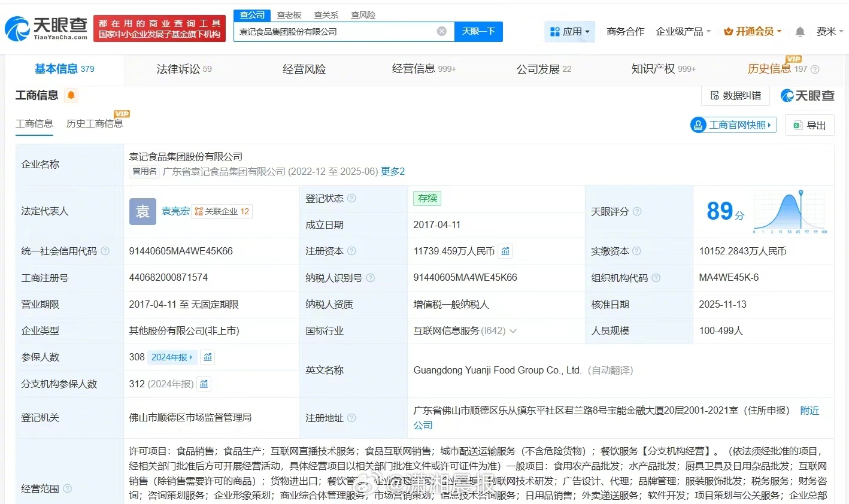Open chart icon next to 参保人数
Image resolution: width=849 pixels, height=504 pixels.
point(208,357)
